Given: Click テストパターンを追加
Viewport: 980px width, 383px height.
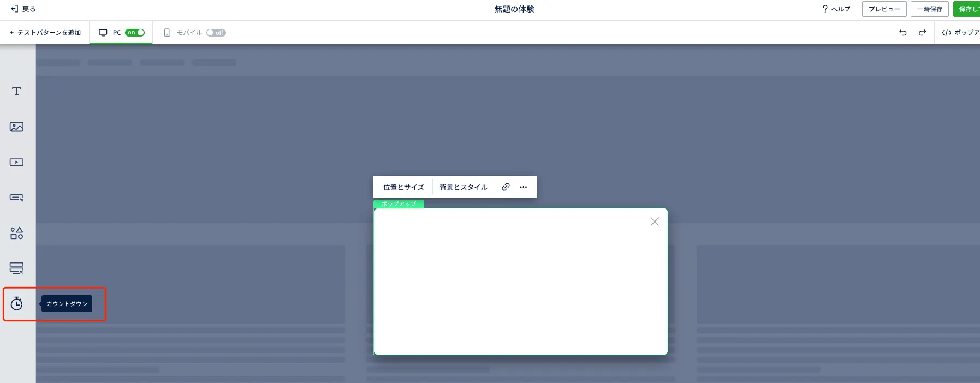Looking at the screenshot, I should point(45,33).
